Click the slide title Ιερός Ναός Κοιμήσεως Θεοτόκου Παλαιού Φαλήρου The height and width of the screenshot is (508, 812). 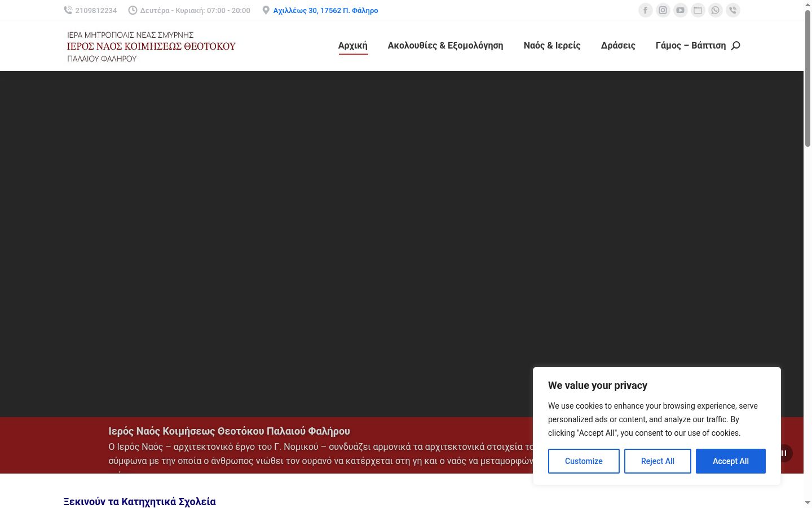click(x=229, y=431)
